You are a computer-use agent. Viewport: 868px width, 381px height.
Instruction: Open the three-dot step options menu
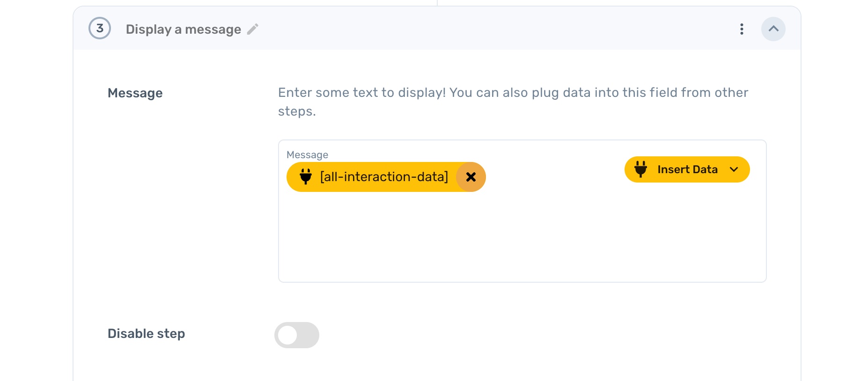coord(742,29)
